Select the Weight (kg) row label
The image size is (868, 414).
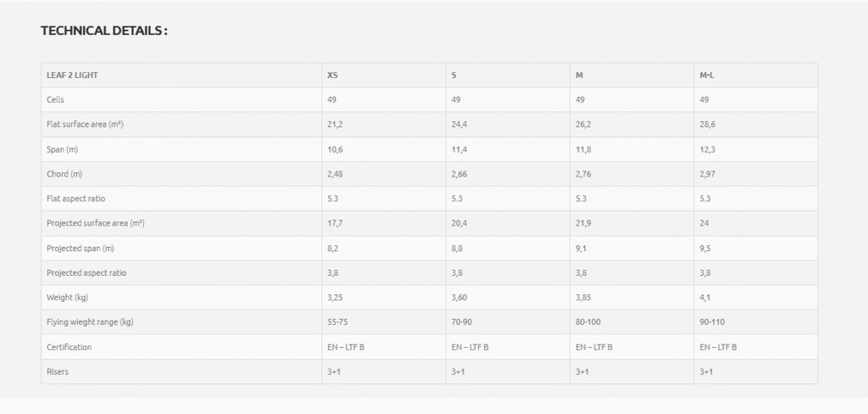[69, 298]
